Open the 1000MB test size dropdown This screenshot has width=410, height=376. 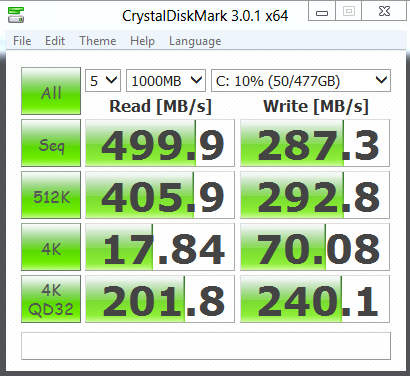coord(166,80)
